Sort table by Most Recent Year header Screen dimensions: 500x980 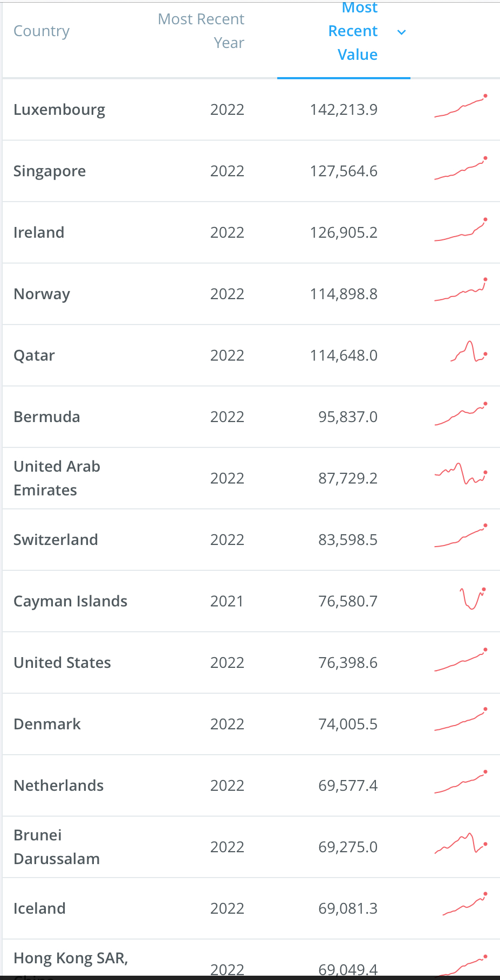(x=201, y=31)
